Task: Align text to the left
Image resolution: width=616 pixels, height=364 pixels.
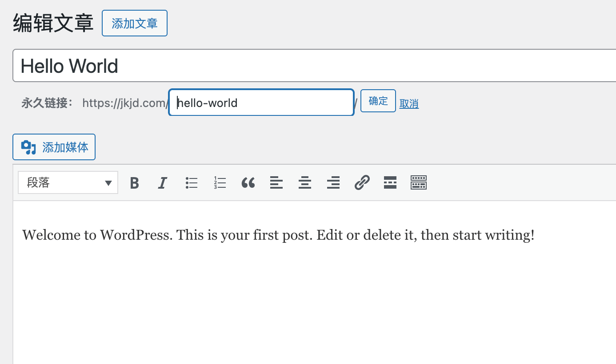Action: [276, 183]
